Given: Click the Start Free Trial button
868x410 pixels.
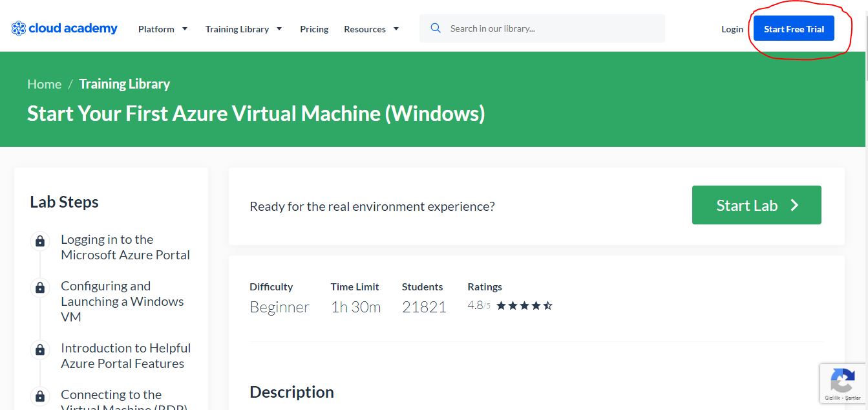Looking at the screenshot, I should click(x=794, y=28).
